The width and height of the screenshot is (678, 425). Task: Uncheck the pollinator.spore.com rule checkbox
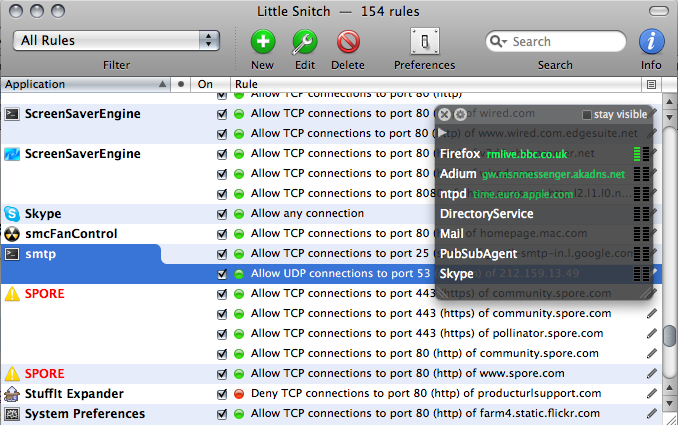coord(222,334)
